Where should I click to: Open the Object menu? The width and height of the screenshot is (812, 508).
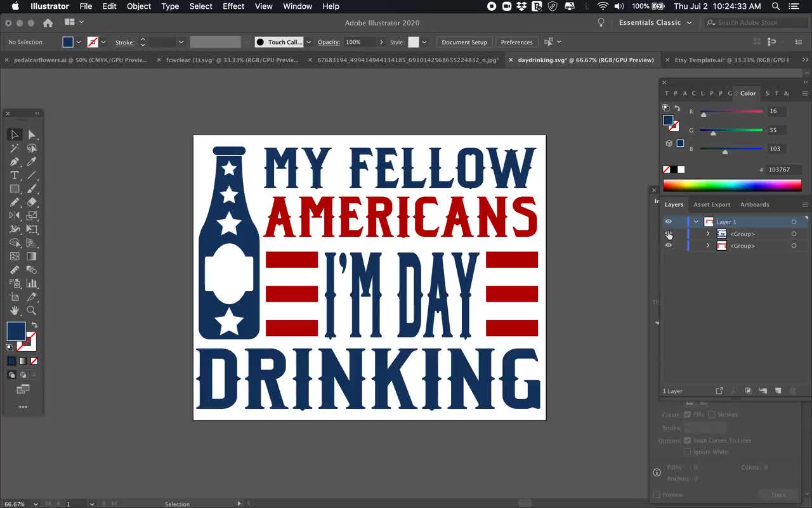[x=138, y=6]
